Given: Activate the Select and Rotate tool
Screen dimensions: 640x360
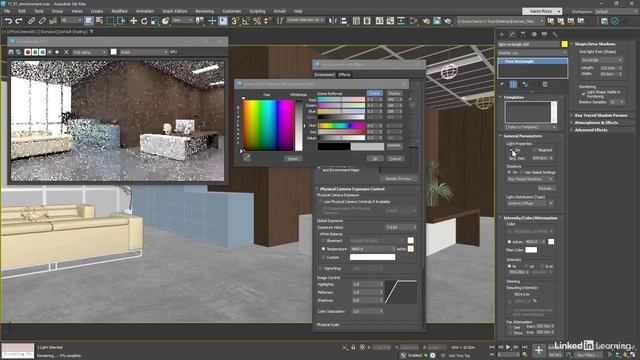Looking at the screenshot, I should [144, 21].
